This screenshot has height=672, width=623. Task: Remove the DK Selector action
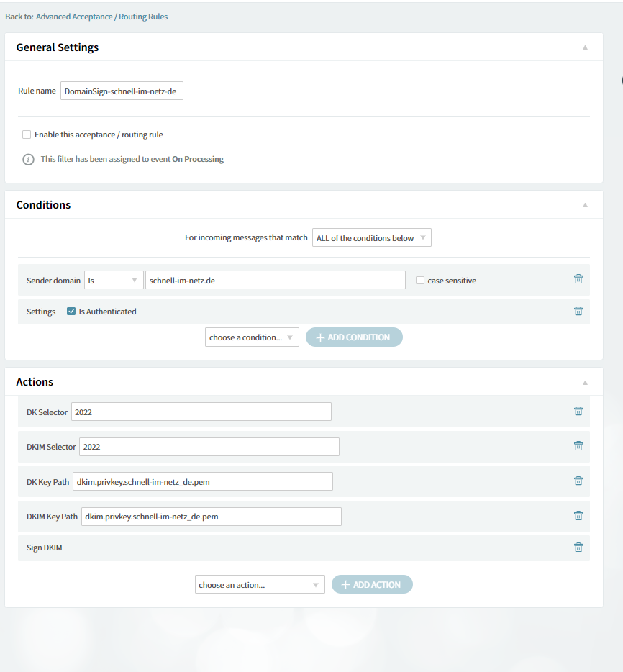(578, 412)
